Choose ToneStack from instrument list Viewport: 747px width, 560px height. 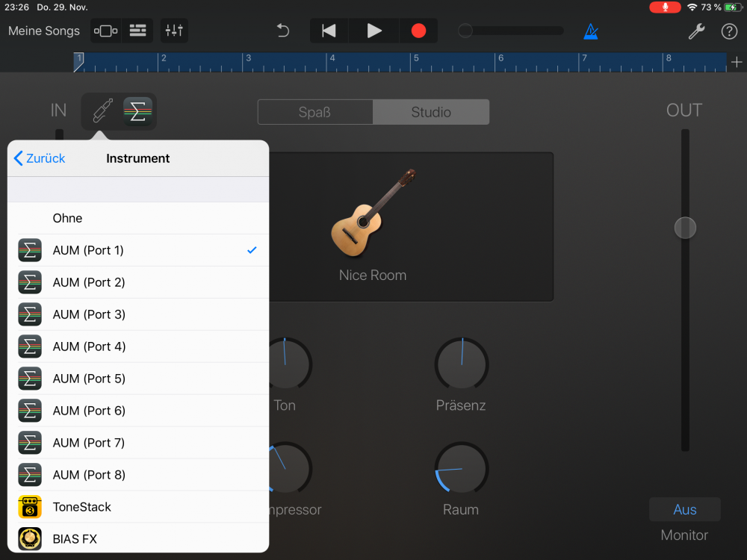tap(138, 507)
